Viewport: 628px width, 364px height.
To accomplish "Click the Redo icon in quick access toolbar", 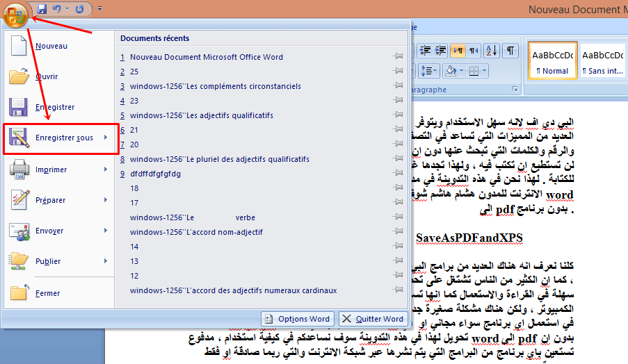I will [79, 9].
